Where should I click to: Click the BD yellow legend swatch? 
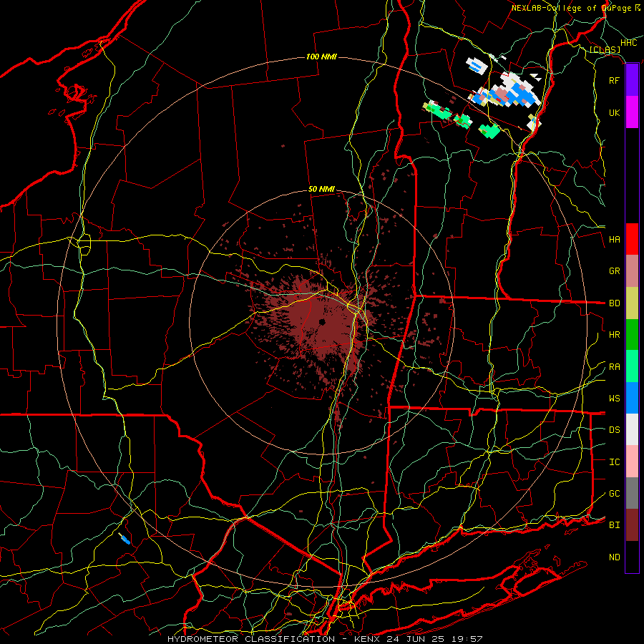(632, 303)
